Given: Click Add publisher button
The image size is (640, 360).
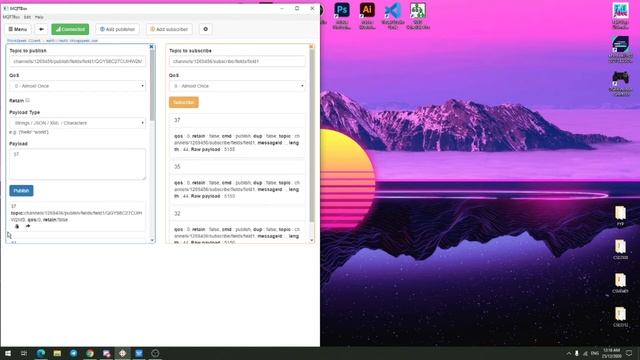Looking at the screenshot, I should coord(118,29).
